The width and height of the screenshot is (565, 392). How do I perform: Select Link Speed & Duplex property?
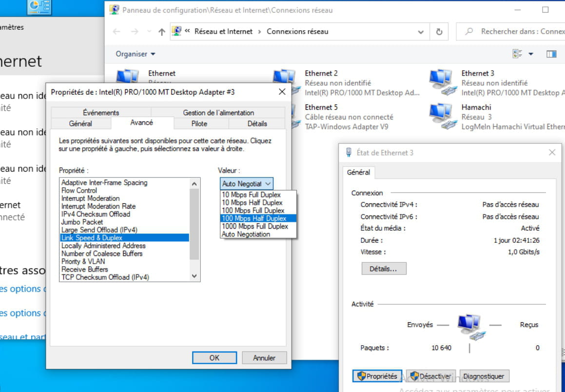124,238
